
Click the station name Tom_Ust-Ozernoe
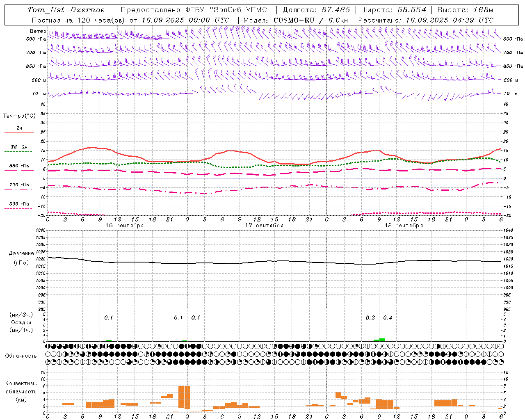point(66,10)
